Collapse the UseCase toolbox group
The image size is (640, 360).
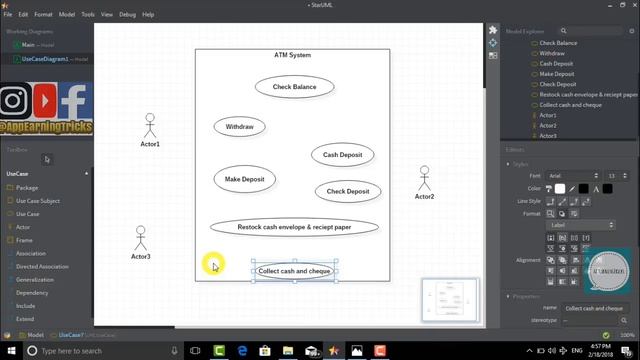tap(87, 173)
